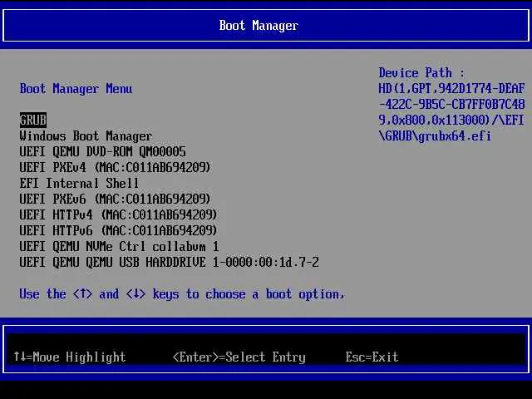Click the -422C-9B5C-CB7FF0B7C48 path line

[451, 105]
